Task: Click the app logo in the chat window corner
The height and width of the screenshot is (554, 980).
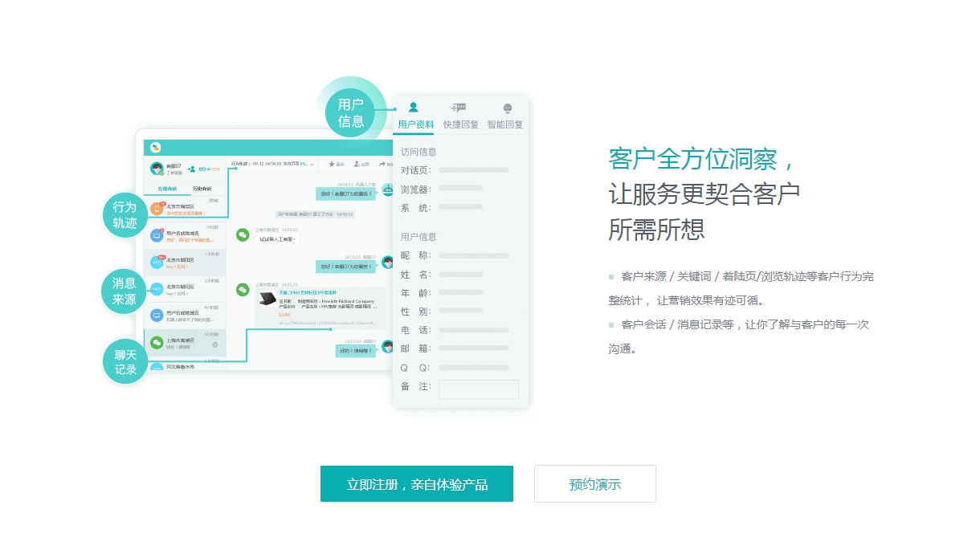Action: pyautogui.click(x=156, y=148)
